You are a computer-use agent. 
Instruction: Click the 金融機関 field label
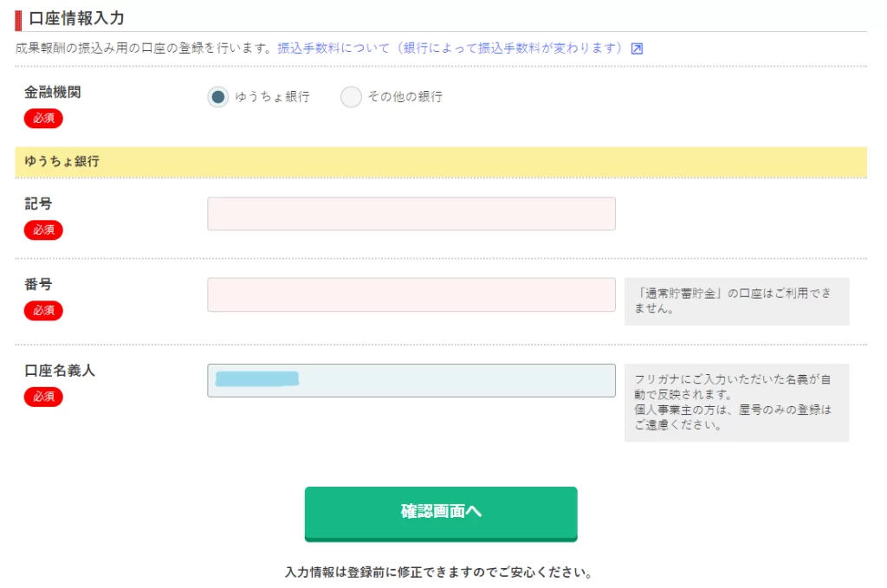(x=53, y=93)
